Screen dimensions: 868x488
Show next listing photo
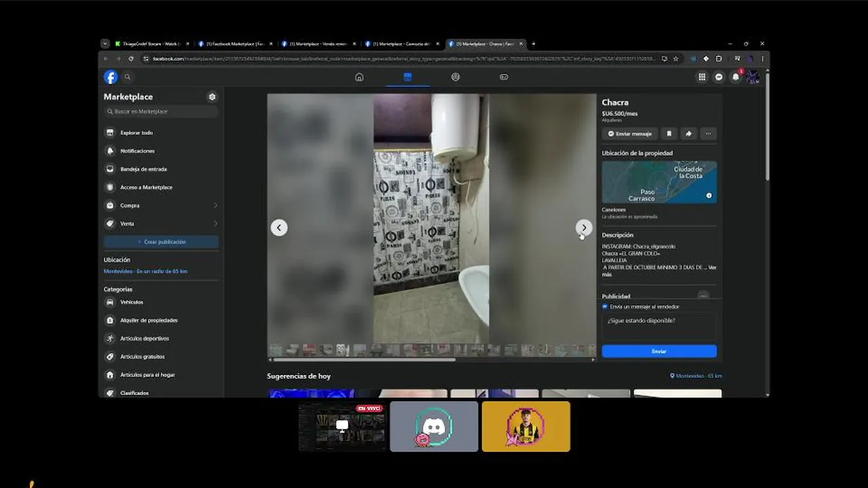584,228
